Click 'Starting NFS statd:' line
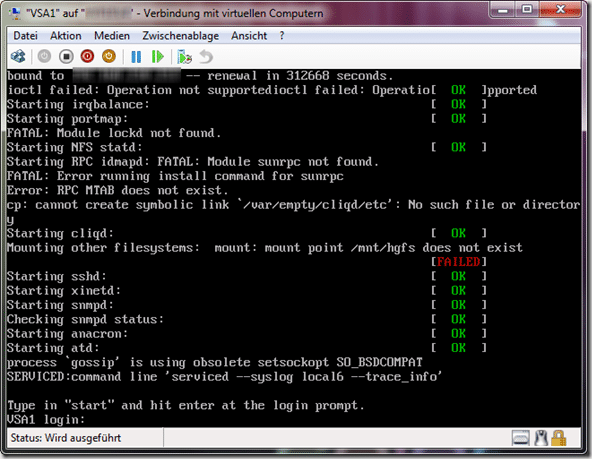 (74, 147)
